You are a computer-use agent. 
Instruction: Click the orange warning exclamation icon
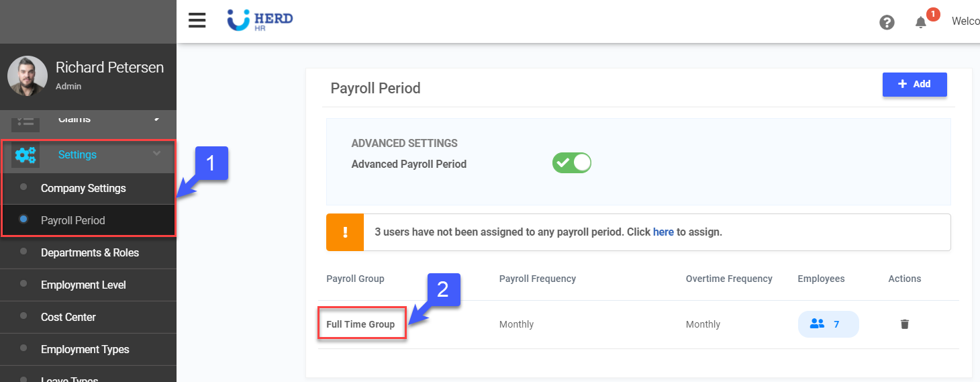click(345, 232)
